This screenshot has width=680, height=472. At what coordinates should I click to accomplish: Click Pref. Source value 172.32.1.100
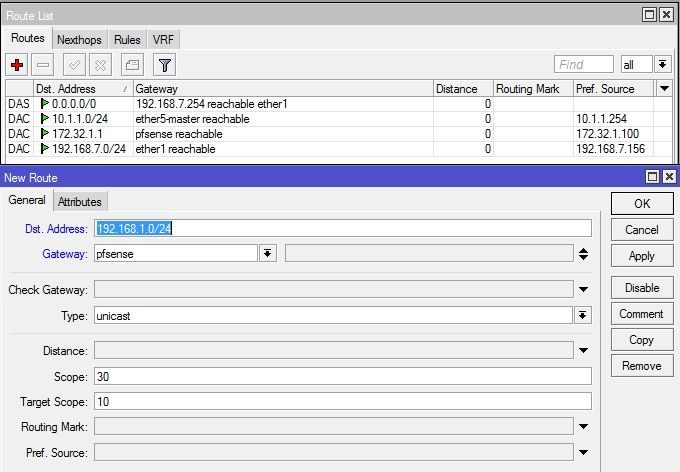(x=607, y=134)
